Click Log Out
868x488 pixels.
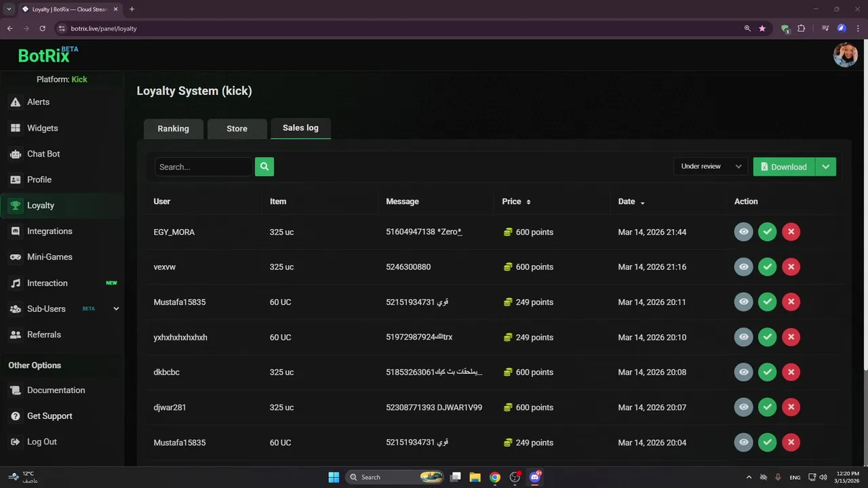tap(41, 442)
